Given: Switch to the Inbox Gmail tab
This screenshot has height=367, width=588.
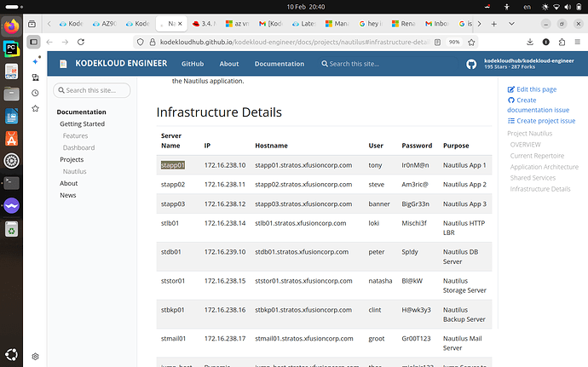Looking at the screenshot, I should tap(436, 24).
